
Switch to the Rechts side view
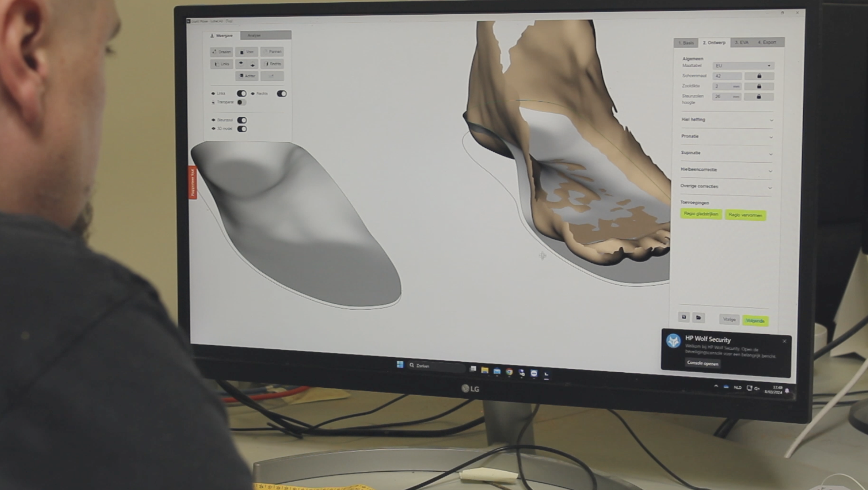272,64
